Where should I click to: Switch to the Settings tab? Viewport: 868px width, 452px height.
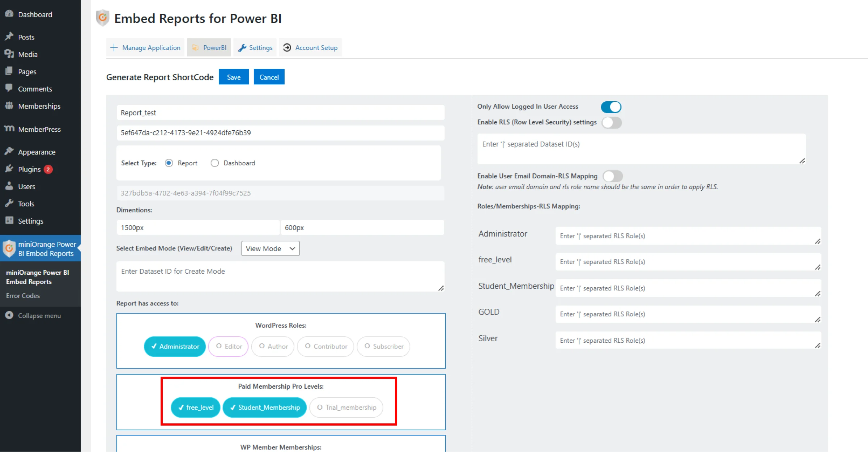[x=255, y=47]
